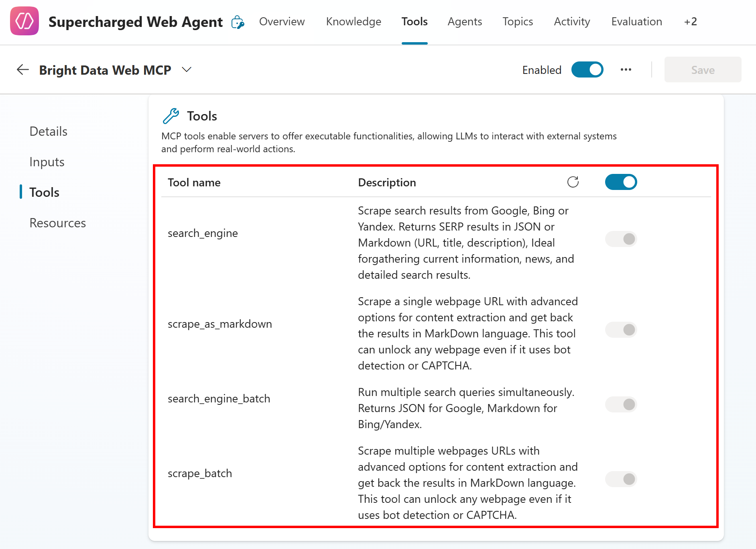This screenshot has width=756, height=549.
Task: Go back using the left arrow icon
Action: [23, 70]
